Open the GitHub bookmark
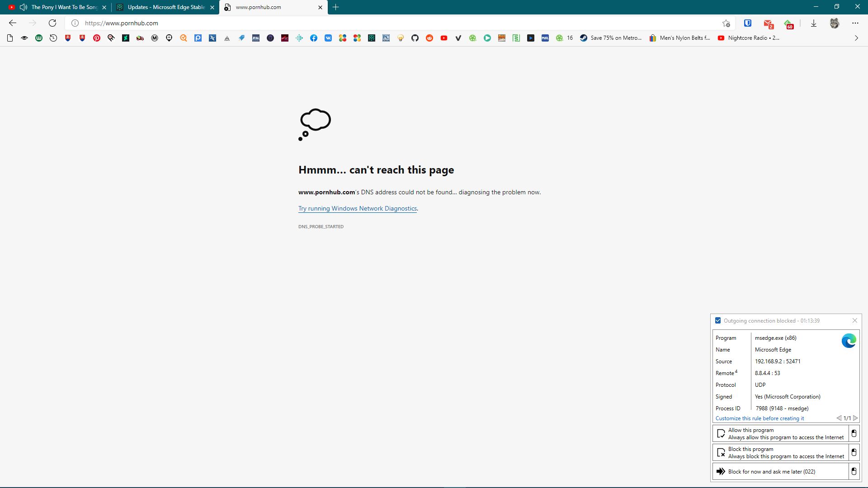Image resolution: width=868 pixels, height=488 pixels. (415, 38)
